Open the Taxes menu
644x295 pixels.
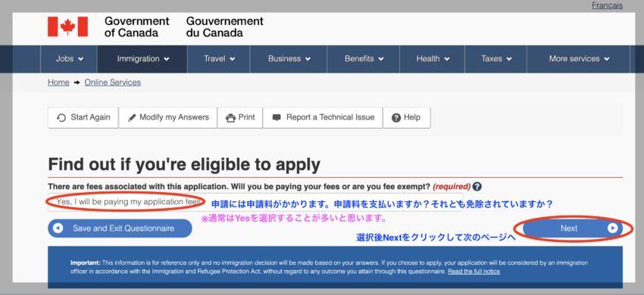tap(496, 59)
